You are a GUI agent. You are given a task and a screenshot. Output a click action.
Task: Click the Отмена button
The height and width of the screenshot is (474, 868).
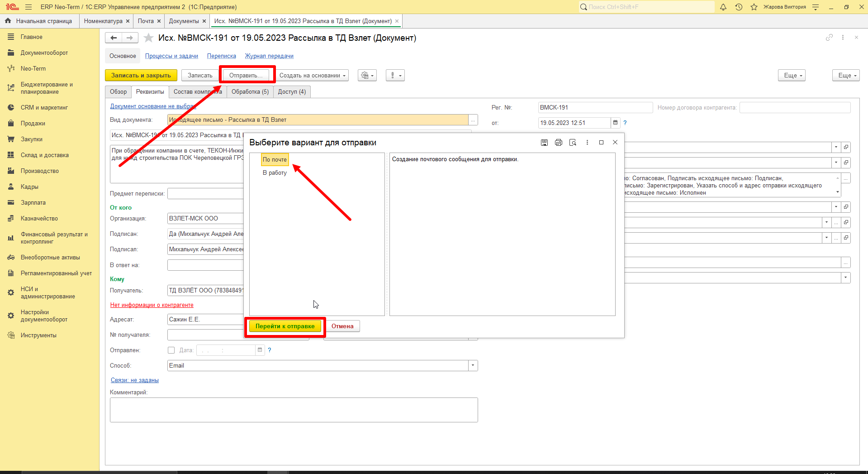tap(342, 326)
